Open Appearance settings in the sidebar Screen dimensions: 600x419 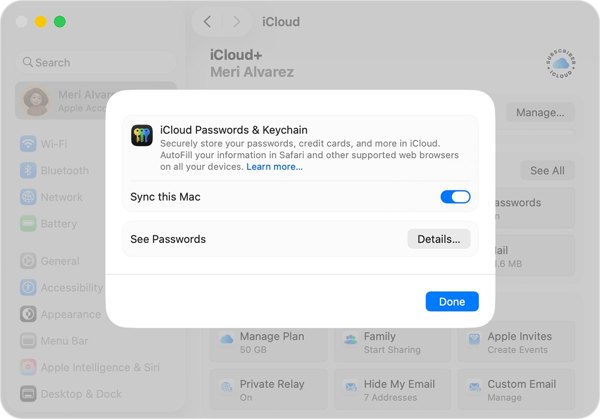(61, 314)
